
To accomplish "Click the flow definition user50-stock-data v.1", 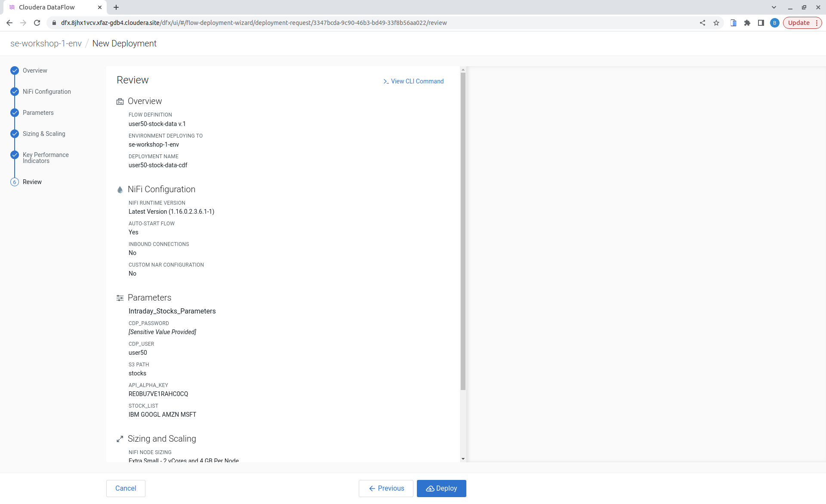I will 157,124.
